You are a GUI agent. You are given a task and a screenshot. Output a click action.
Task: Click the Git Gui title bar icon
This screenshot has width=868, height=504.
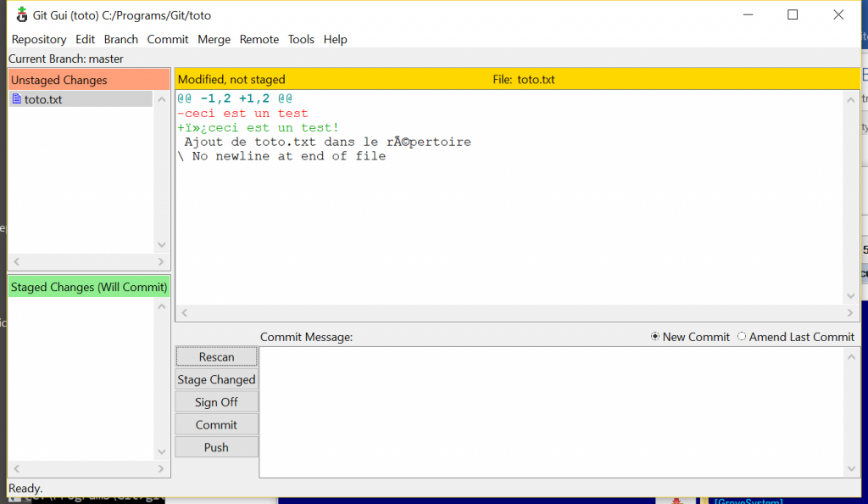click(21, 15)
